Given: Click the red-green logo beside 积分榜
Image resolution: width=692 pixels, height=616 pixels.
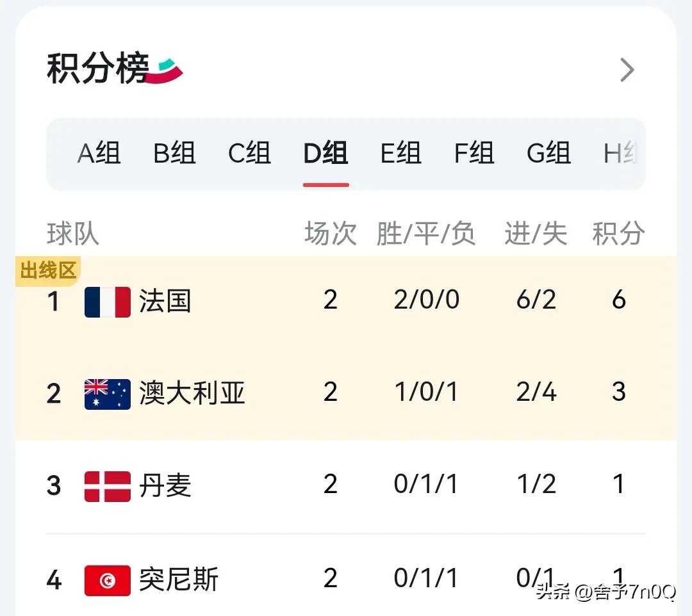Looking at the screenshot, I should point(165,70).
